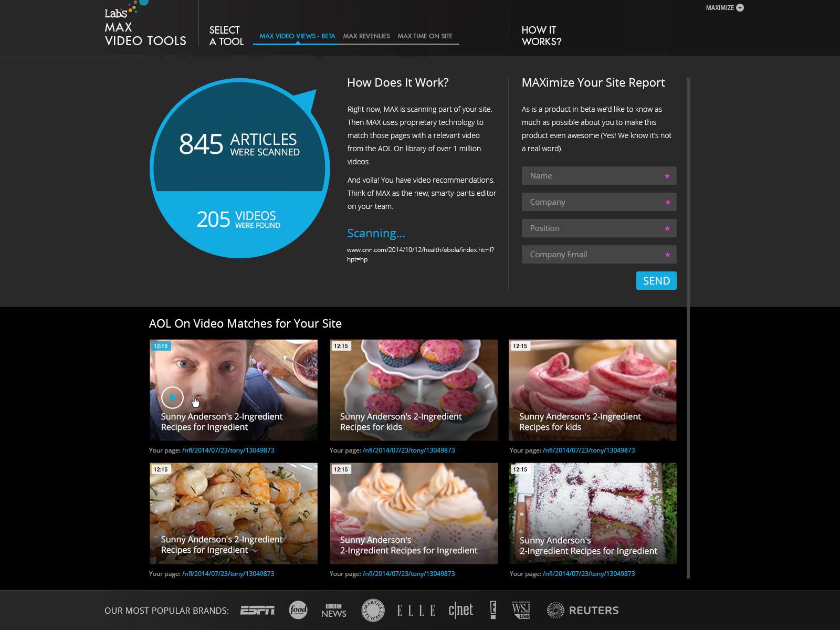Open the E! brand logo
The width and height of the screenshot is (840, 630).
pyautogui.click(x=493, y=610)
